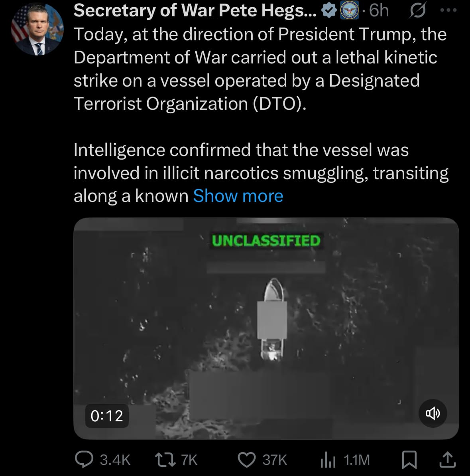The width and height of the screenshot is (470, 476).
Task: Expand the post with Show more
Action: coord(238,196)
